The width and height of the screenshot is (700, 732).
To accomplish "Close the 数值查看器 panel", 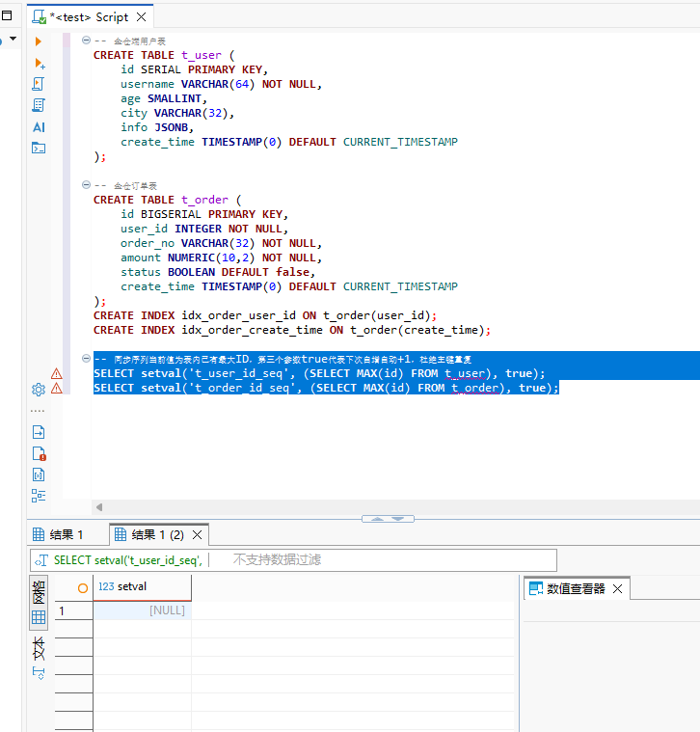I will point(617,588).
